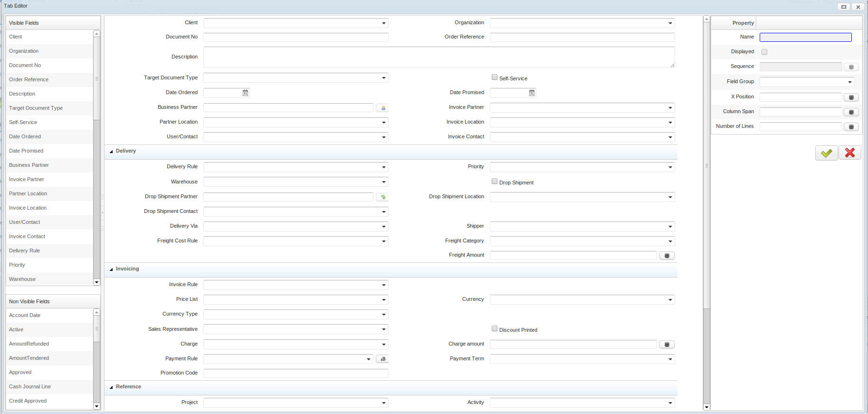Viewport: 868px width, 414px height.
Task: Collapse the Invoicing section header
Action: click(112, 269)
